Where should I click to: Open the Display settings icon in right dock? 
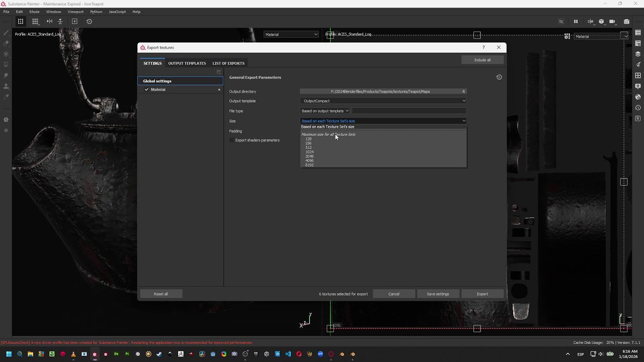click(x=638, y=86)
